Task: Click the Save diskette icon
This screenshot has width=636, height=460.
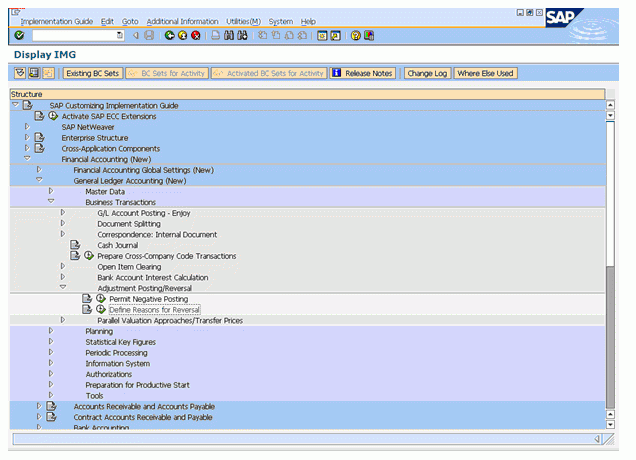Action: (x=149, y=36)
